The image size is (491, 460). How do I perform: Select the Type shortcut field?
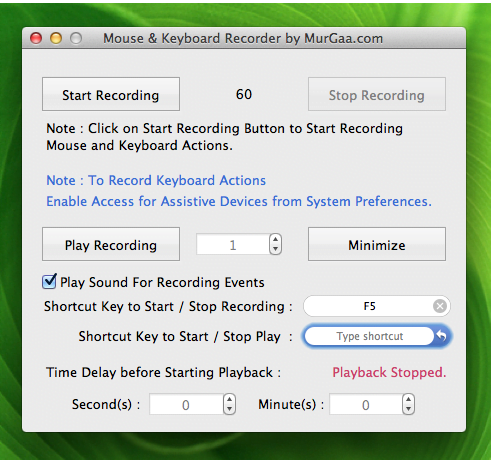(x=369, y=336)
